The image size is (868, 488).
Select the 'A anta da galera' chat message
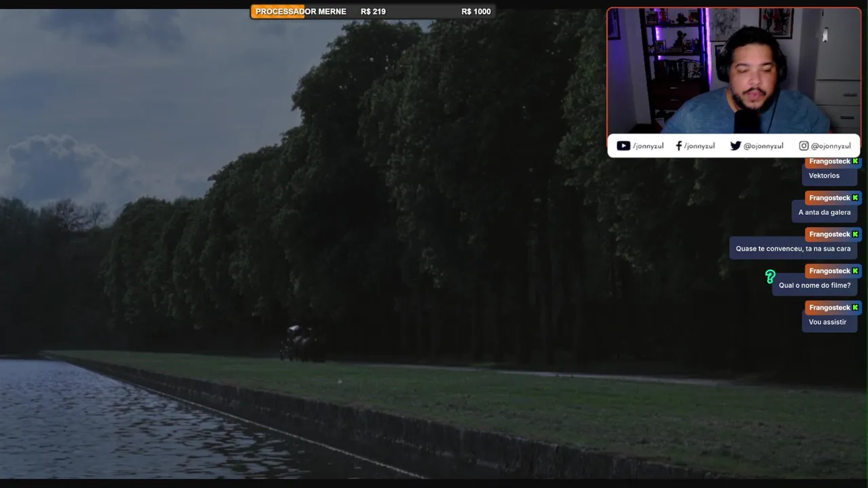tap(825, 212)
